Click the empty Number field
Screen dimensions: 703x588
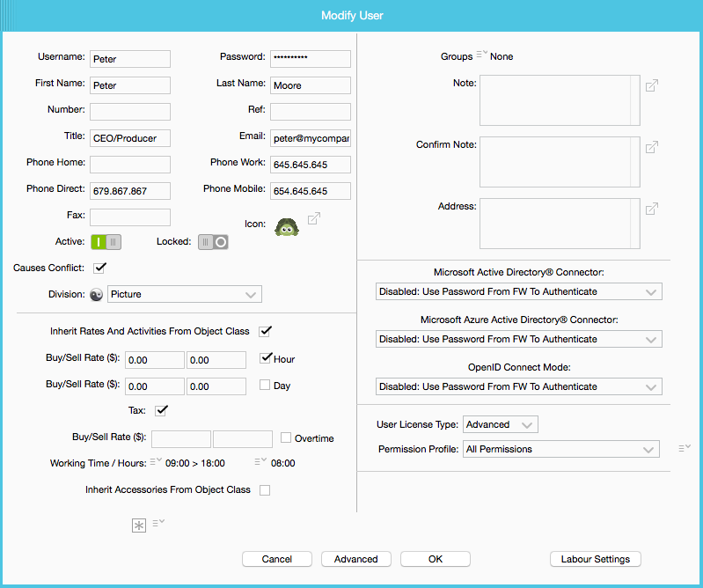point(130,112)
